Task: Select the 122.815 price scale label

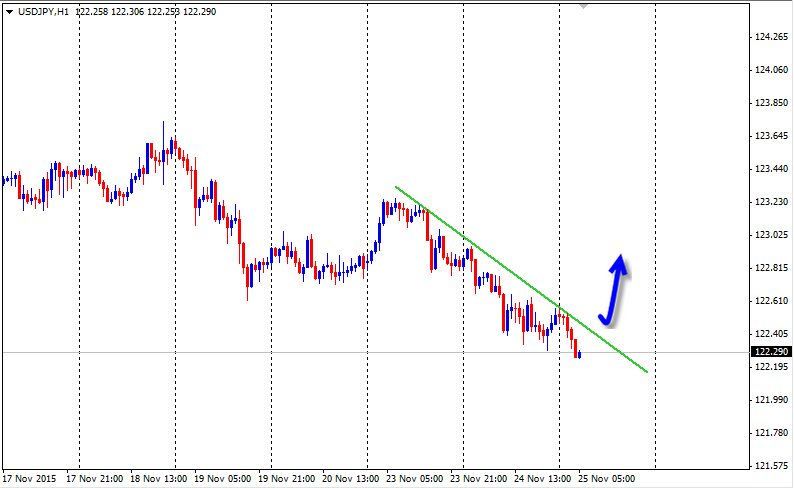Action: point(772,268)
